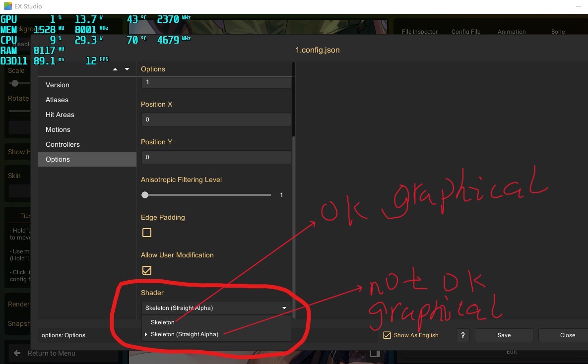The width and height of the screenshot is (588, 364).
Task: Select Controllers in the section list
Action: pos(87,144)
